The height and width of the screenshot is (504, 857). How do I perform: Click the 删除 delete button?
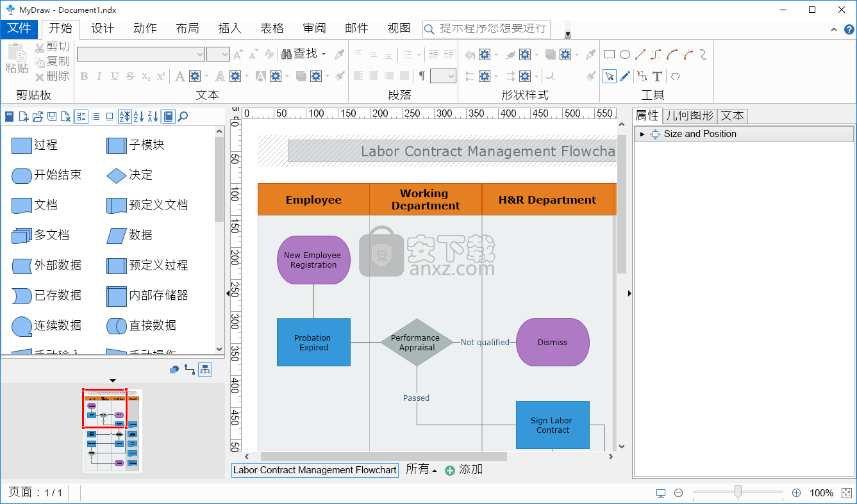tap(53, 76)
